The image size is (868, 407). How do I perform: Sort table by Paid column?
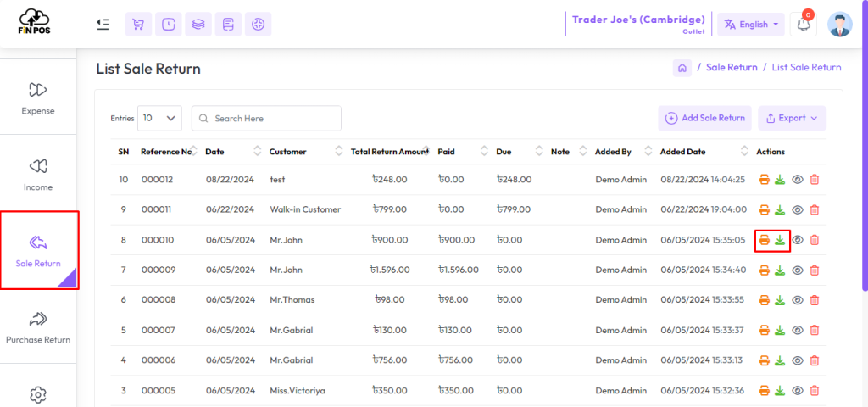pyautogui.click(x=484, y=151)
